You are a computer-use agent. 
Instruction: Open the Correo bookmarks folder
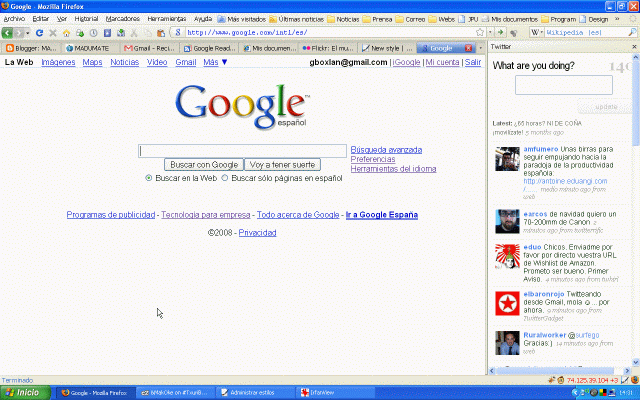[411, 19]
